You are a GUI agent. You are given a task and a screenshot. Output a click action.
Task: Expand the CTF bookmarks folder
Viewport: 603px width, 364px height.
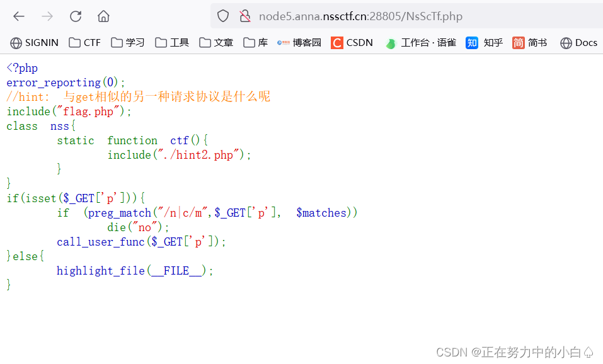click(x=84, y=43)
